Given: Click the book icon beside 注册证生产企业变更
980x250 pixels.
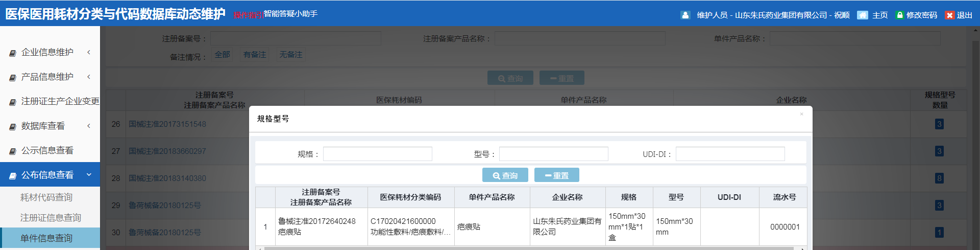Looking at the screenshot, I should (13, 102).
